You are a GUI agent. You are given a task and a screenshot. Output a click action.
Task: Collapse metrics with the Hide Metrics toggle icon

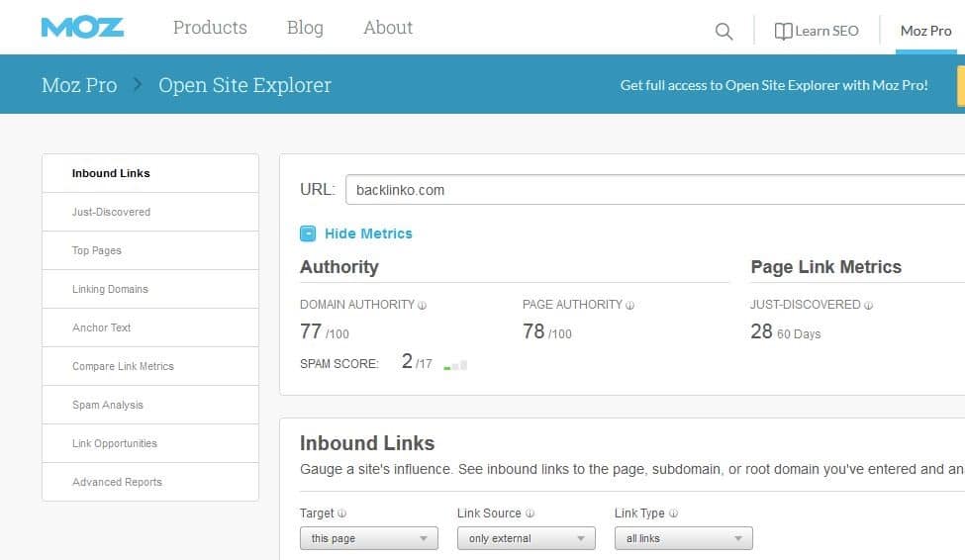[308, 233]
